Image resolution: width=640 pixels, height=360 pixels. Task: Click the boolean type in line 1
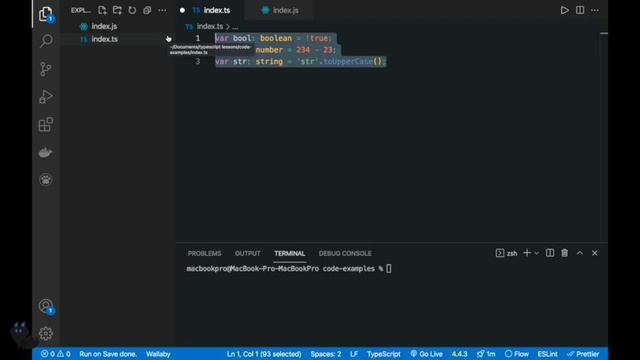click(x=276, y=38)
